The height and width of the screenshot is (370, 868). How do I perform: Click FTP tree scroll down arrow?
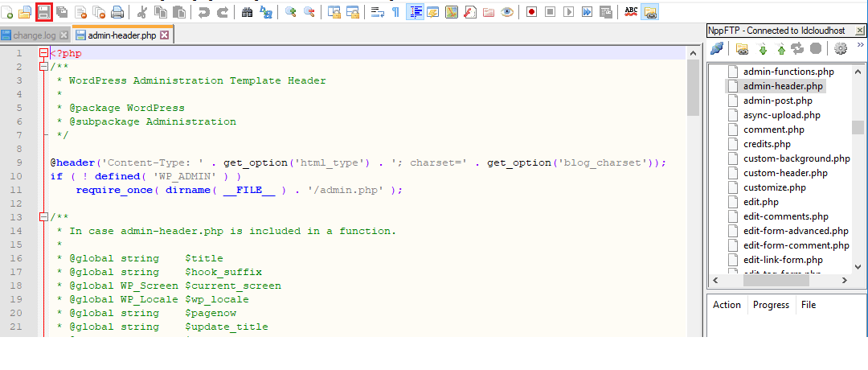coord(858,268)
